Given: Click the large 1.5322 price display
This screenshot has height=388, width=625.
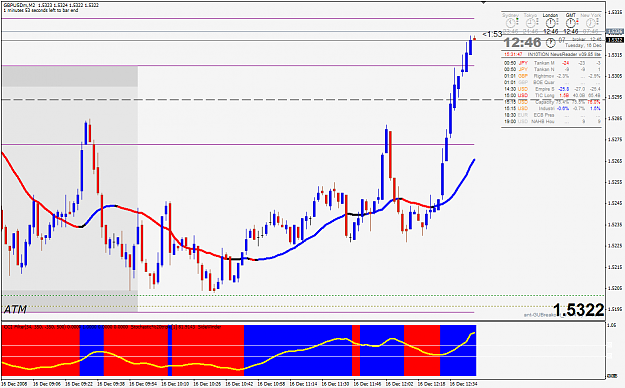Looking at the screenshot, I should tap(578, 310).
